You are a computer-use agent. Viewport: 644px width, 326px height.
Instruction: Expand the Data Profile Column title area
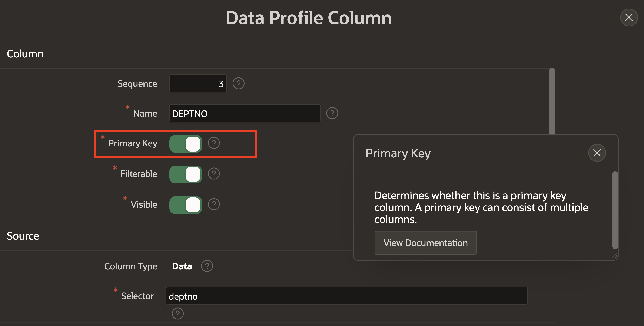[309, 17]
